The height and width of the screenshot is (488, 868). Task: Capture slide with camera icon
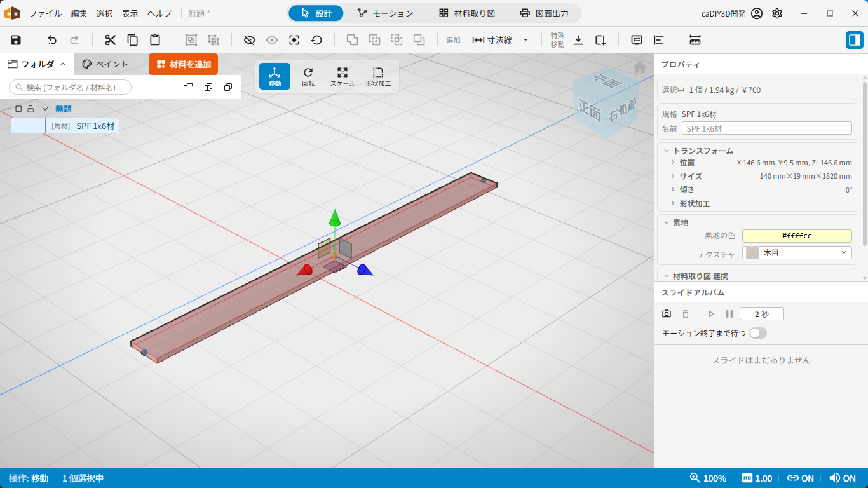667,314
